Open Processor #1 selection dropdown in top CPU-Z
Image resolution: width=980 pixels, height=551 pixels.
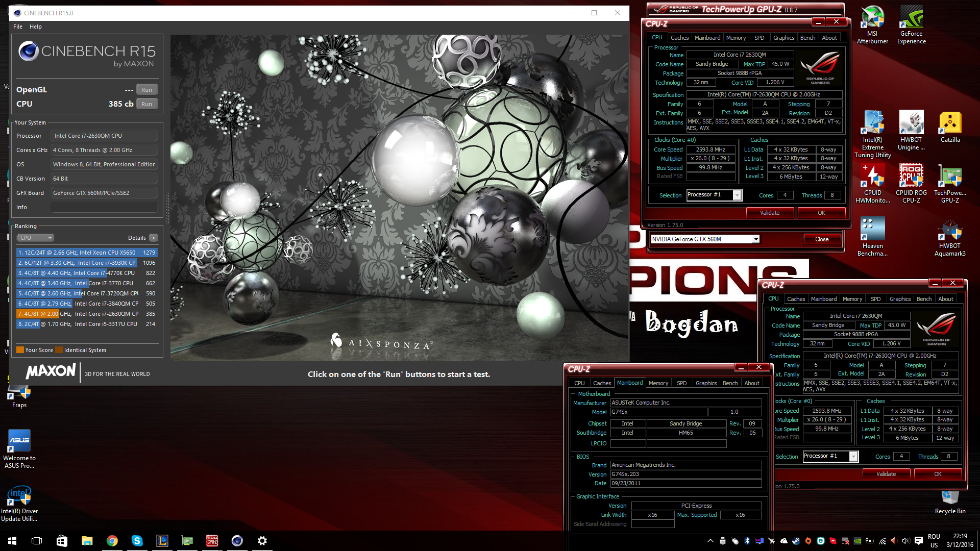click(x=737, y=195)
